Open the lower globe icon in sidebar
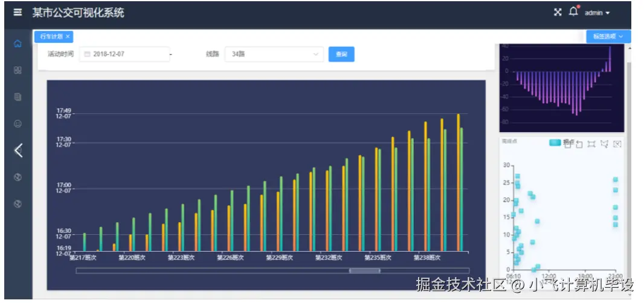This screenshot has width=644, height=303. [18, 204]
